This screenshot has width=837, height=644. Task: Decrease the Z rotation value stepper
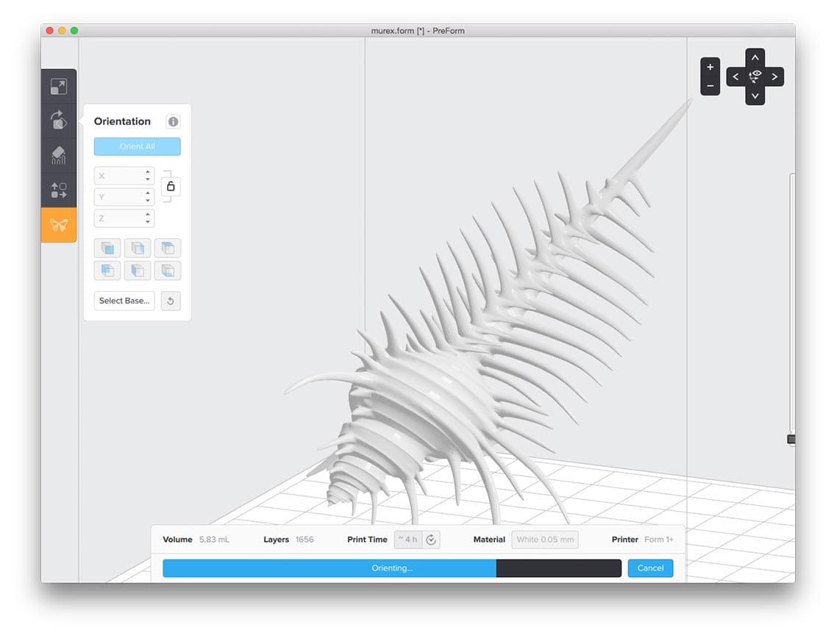[148, 222]
